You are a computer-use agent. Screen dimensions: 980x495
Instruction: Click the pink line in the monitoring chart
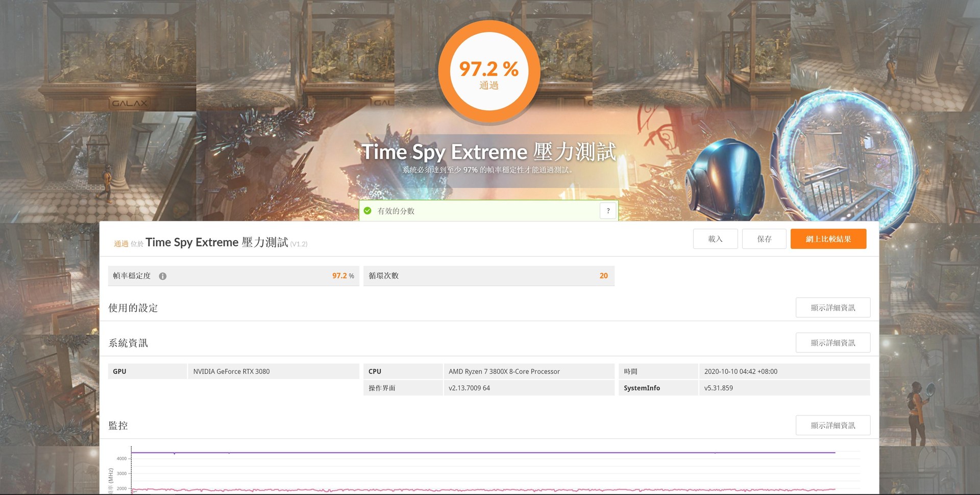483,490
